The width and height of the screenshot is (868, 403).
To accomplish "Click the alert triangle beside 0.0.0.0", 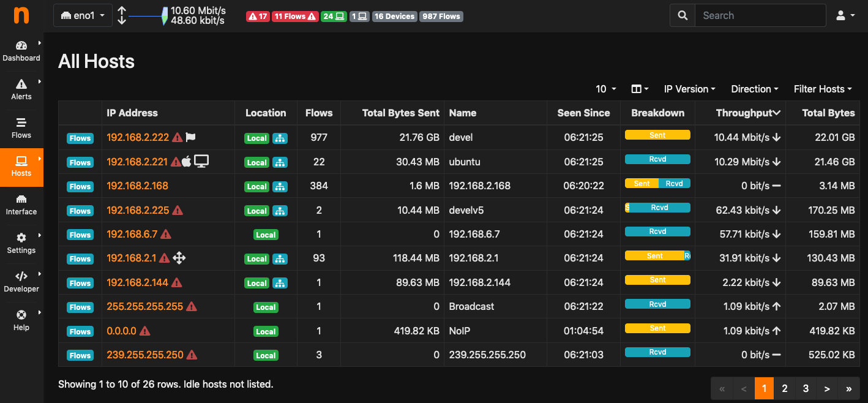I will click(x=144, y=331).
